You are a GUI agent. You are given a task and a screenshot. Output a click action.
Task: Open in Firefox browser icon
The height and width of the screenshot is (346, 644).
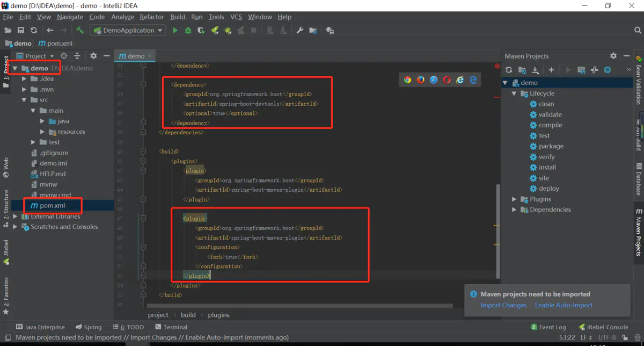pyautogui.click(x=420, y=80)
